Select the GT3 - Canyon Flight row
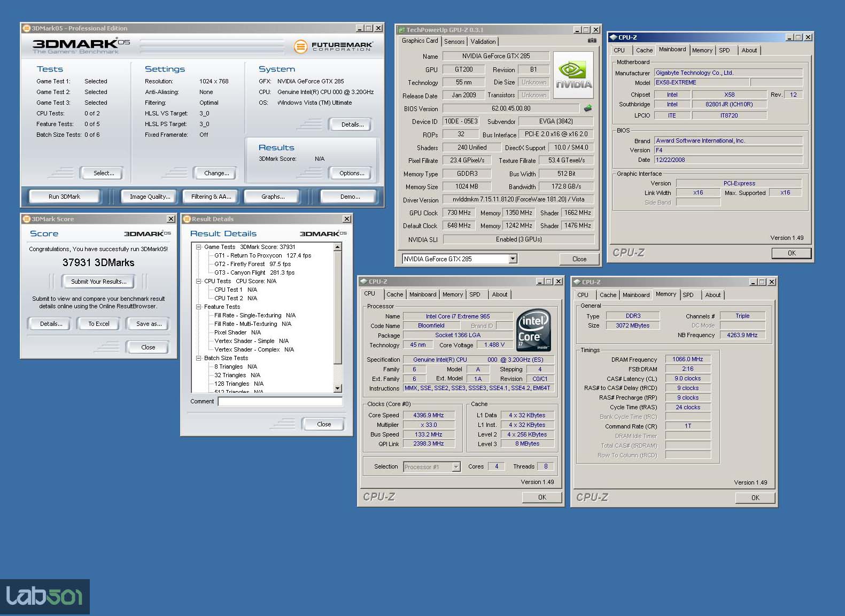The image size is (845, 616). 254,272
